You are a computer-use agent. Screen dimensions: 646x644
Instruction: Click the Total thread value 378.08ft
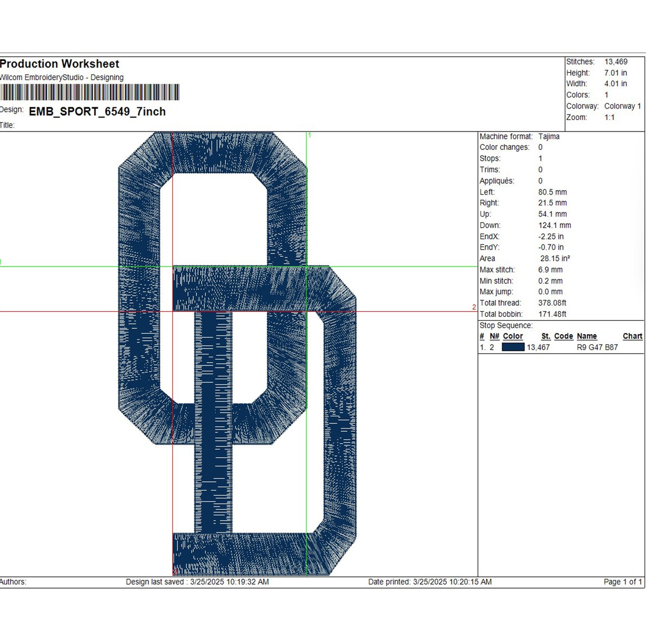552,303
